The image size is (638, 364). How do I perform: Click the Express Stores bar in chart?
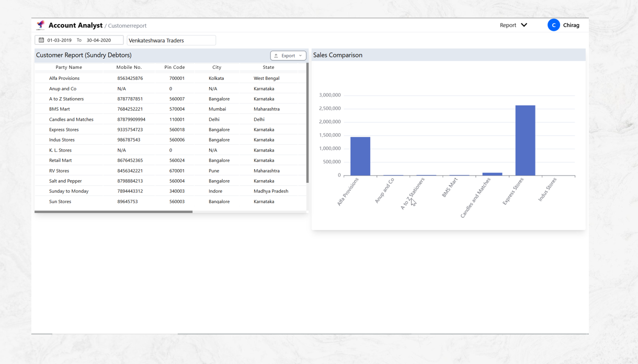[525, 140]
